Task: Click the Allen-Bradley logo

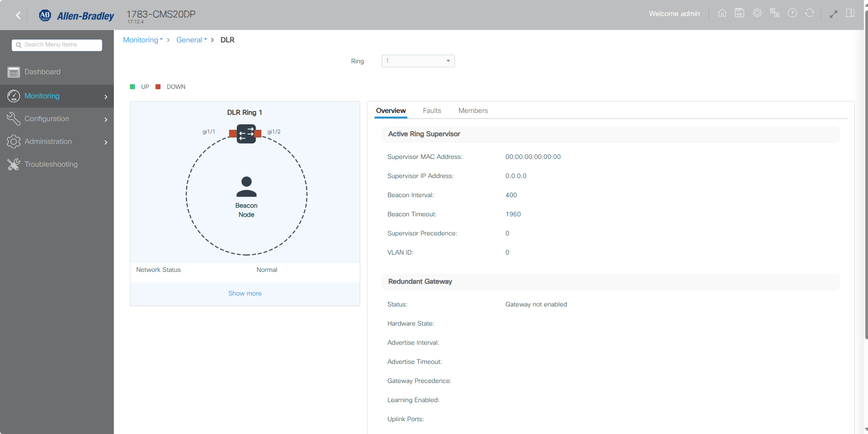Action: coord(77,15)
